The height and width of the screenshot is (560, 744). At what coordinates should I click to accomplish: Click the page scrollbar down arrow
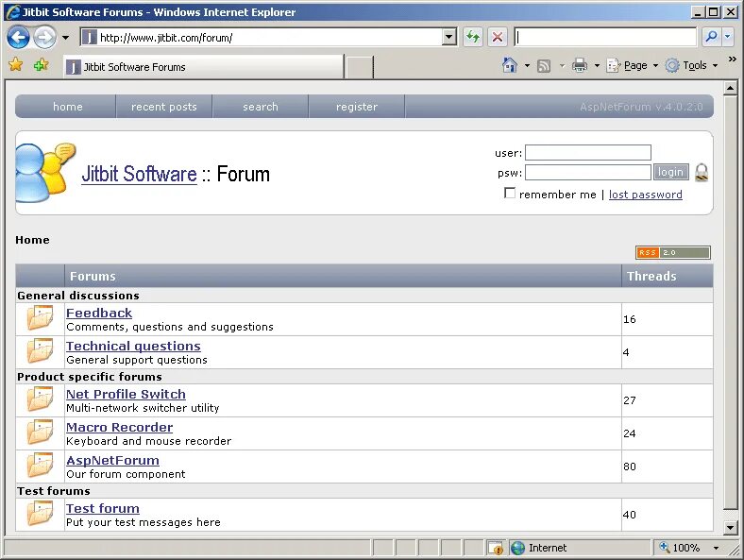click(730, 527)
